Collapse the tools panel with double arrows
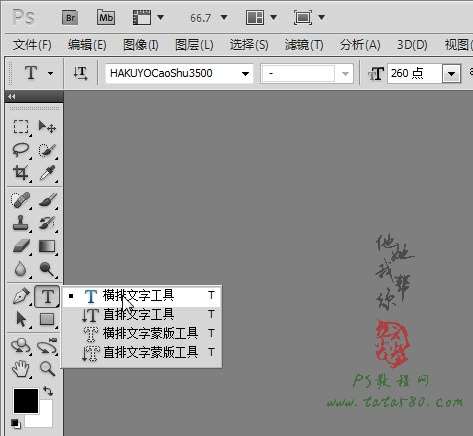The height and width of the screenshot is (436, 473). [12, 97]
